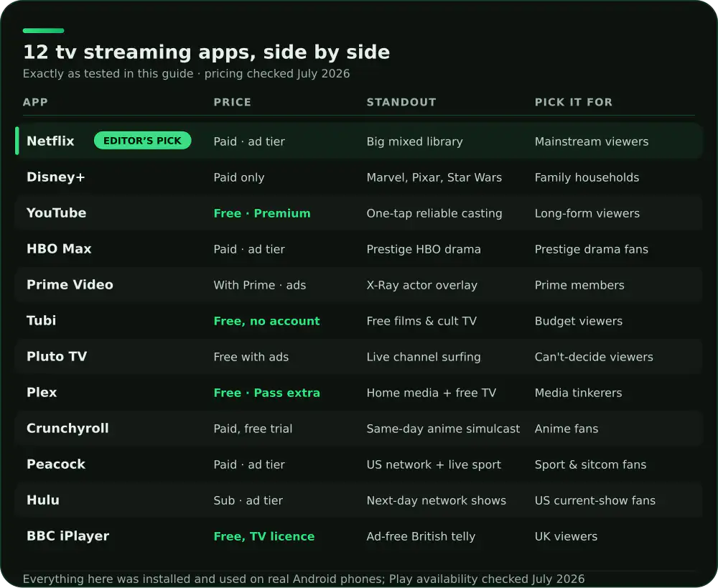718x588 pixels.
Task: Click 'Prestige HBO drama' cell
Action: (424, 249)
